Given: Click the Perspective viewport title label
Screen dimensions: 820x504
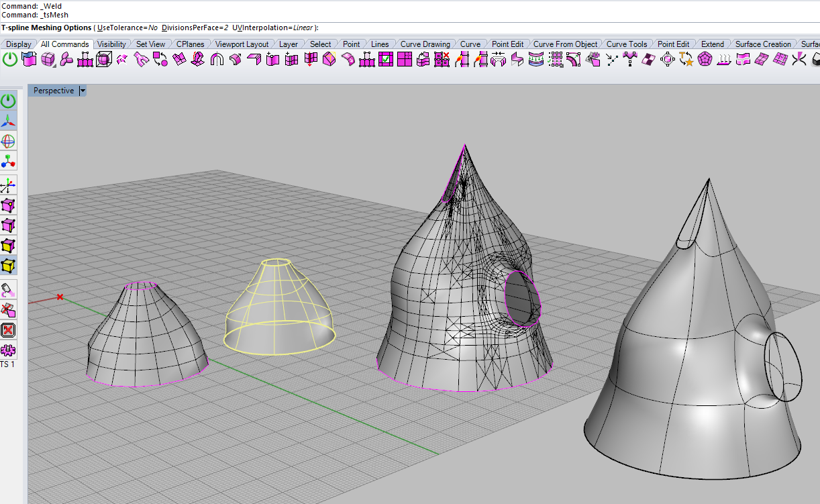Looking at the screenshot, I should pyautogui.click(x=54, y=91).
